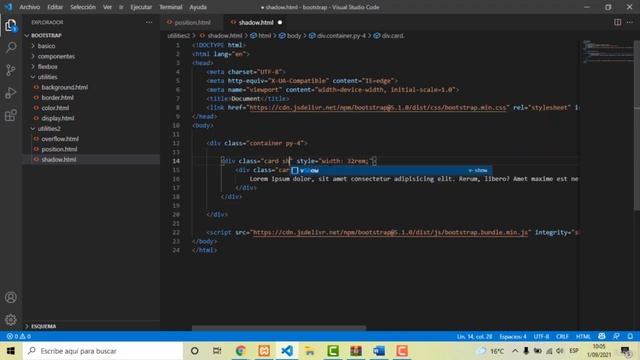Change indentation via Espacios: 4
The image size is (640, 360).
pos(513,336)
